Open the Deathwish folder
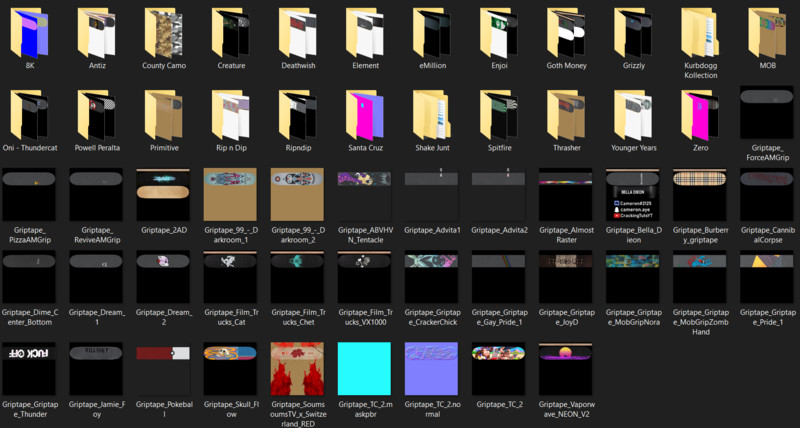 click(298, 33)
